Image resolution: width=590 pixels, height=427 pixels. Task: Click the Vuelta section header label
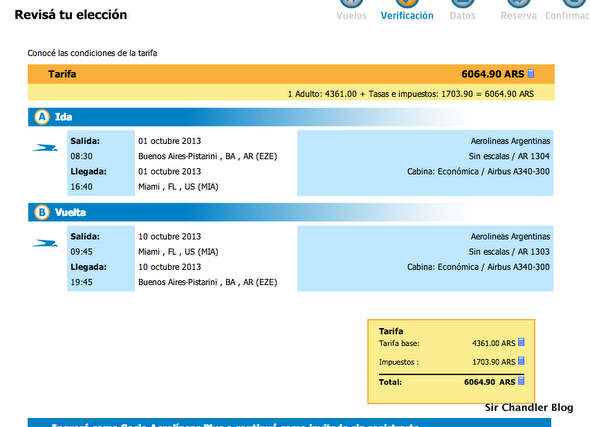(70, 213)
